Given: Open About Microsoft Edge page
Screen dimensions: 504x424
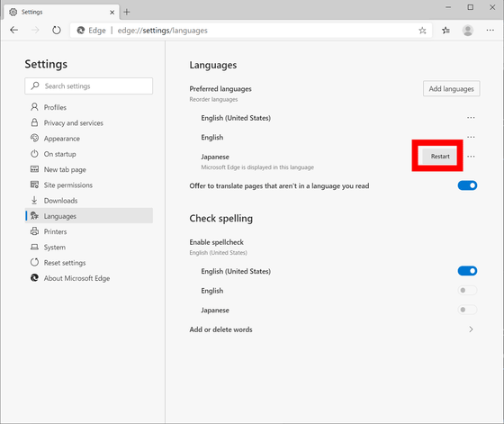Looking at the screenshot, I should coord(89,278).
